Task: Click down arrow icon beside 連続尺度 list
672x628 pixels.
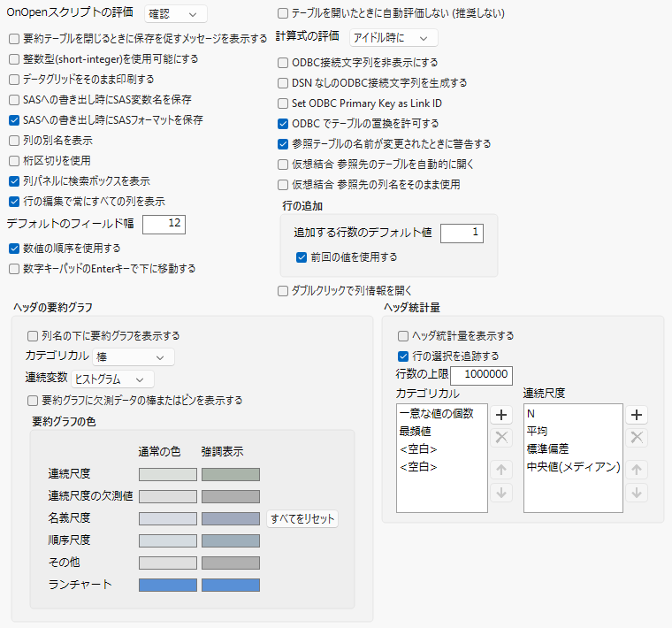Action: [637, 493]
